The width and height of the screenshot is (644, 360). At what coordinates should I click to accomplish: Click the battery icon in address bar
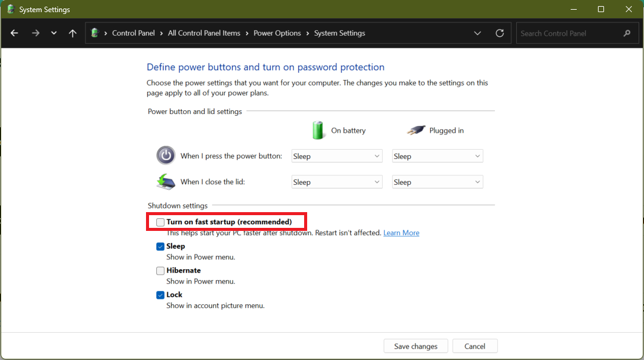(95, 33)
